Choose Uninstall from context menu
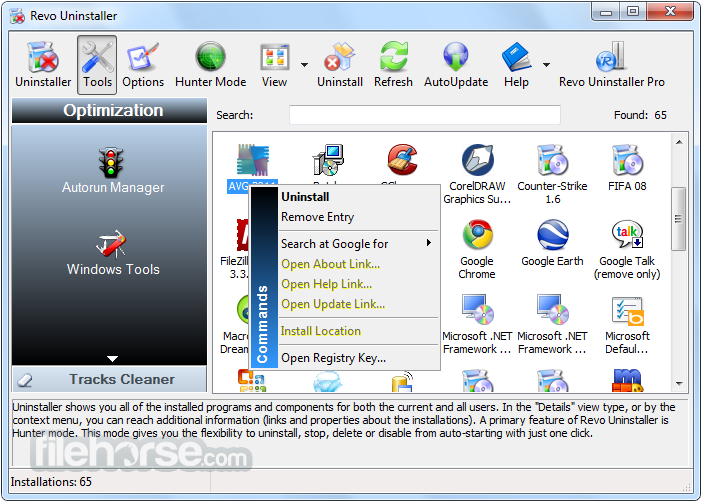 point(358,197)
